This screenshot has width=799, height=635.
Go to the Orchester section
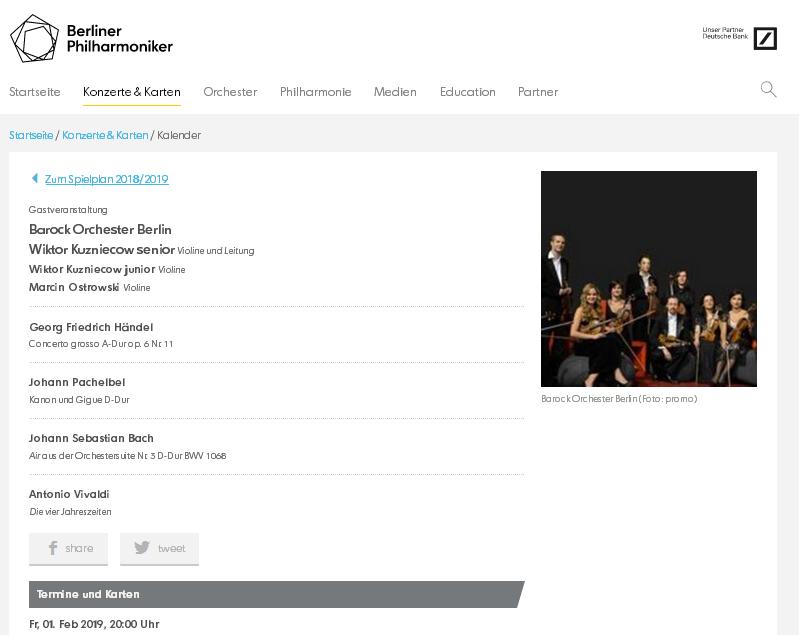[x=230, y=92]
